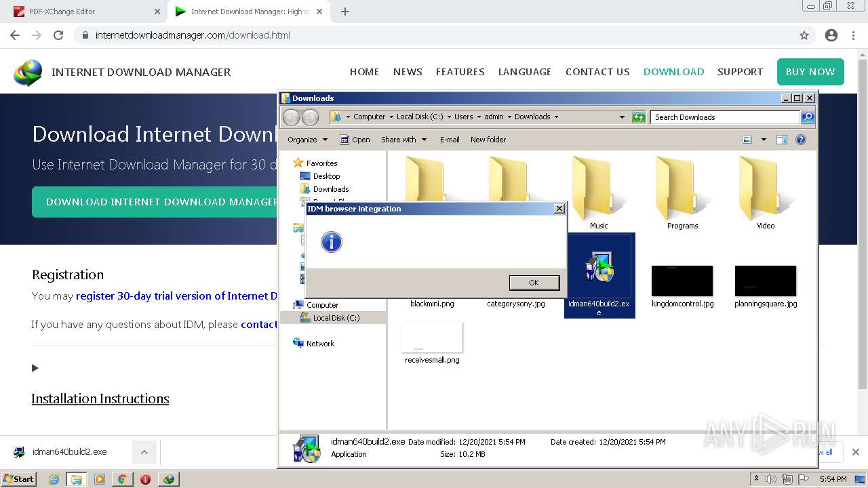Select the idman640build2.exe file
Screen dimensions: 868x488
pos(599,275)
